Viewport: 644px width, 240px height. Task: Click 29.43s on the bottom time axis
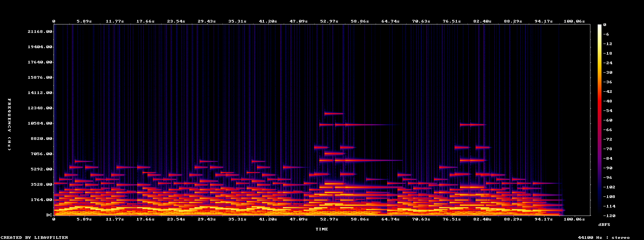tap(207, 219)
